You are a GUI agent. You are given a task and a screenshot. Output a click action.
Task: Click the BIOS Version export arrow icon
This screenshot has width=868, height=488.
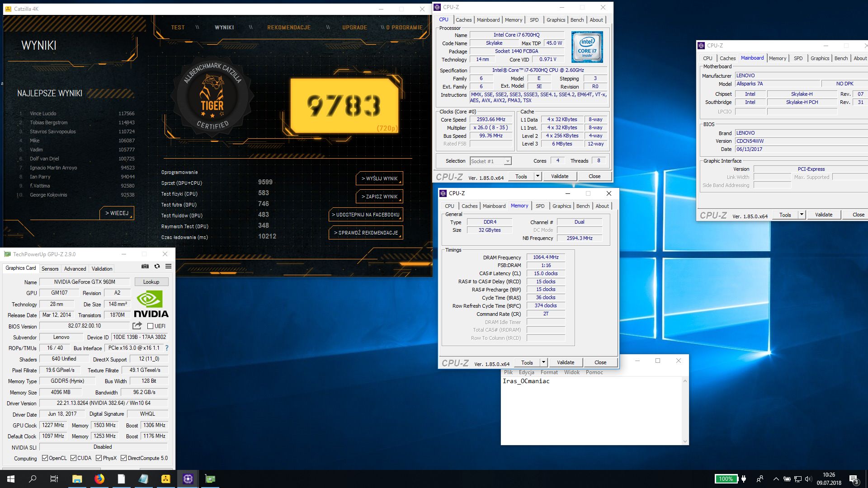(137, 326)
